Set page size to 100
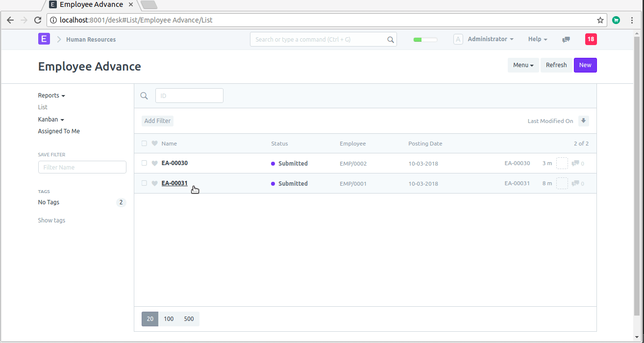644x343 pixels. (169, 319)
